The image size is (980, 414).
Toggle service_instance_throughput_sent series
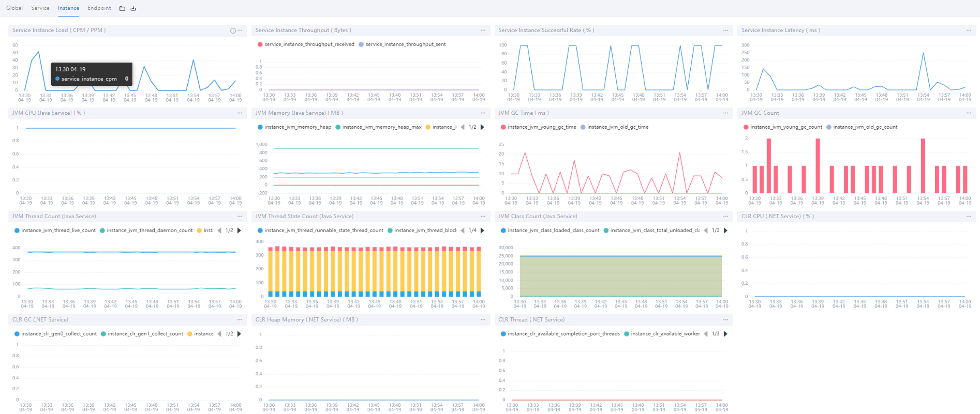pyautogui.click(x=402, y=44)
